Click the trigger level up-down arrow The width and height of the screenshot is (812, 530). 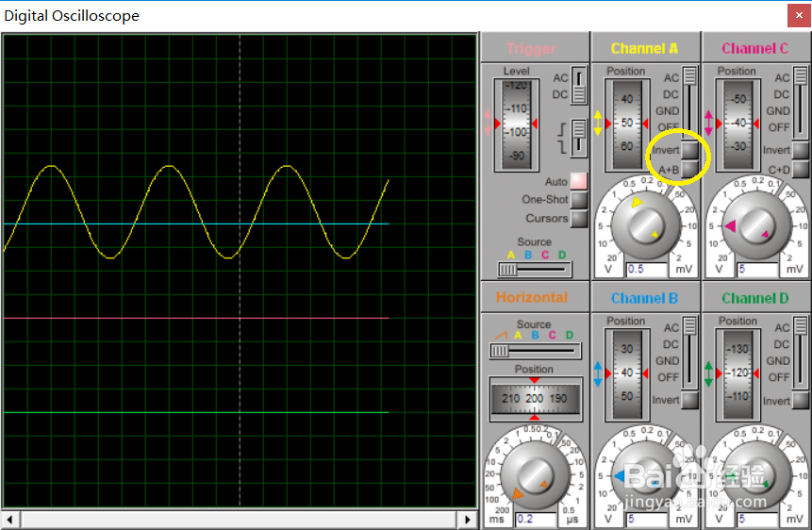click(488, 124)
